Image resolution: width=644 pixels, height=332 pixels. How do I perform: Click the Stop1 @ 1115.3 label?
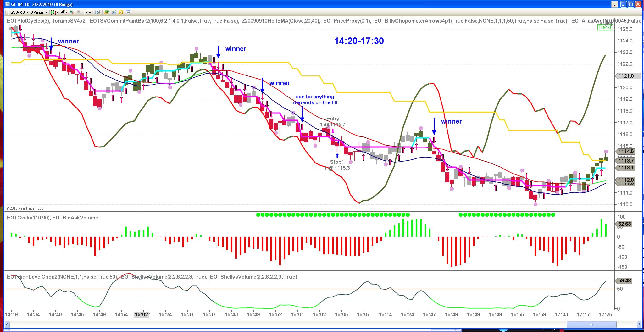coord(337,165)
